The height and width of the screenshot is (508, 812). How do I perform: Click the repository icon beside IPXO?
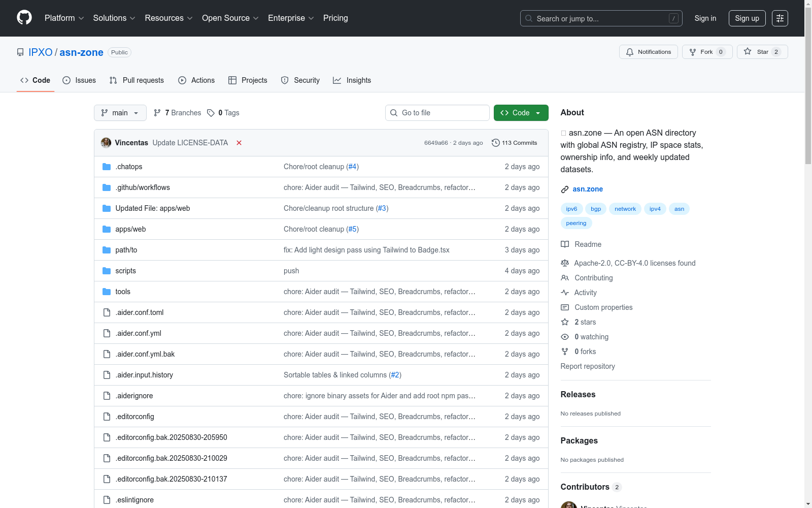tap(20, 52)
